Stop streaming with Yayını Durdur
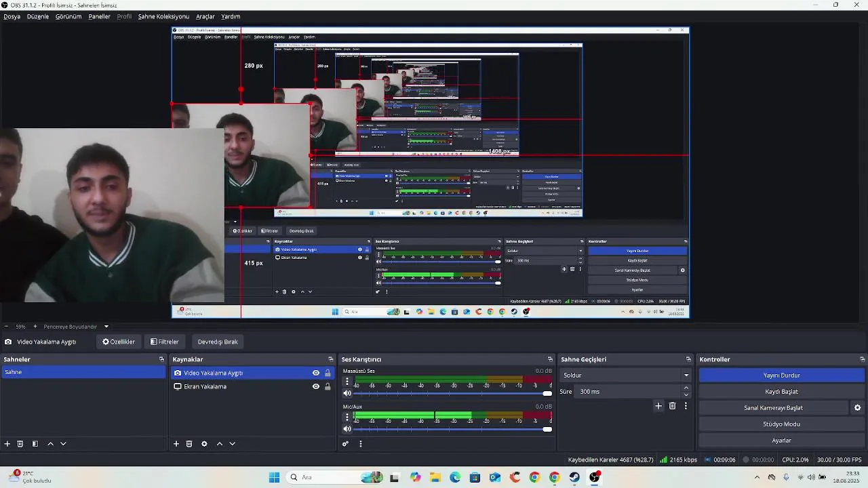868x488 pixels. [782, 375]
